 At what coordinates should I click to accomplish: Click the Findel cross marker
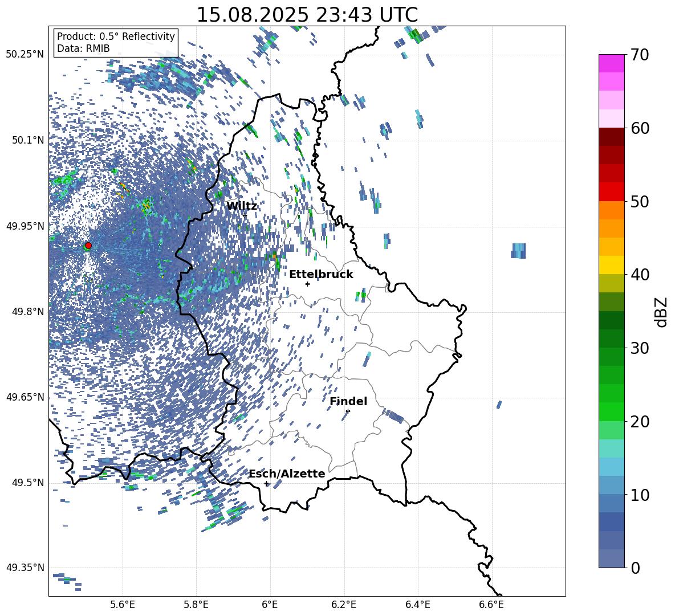pos(348,411)
